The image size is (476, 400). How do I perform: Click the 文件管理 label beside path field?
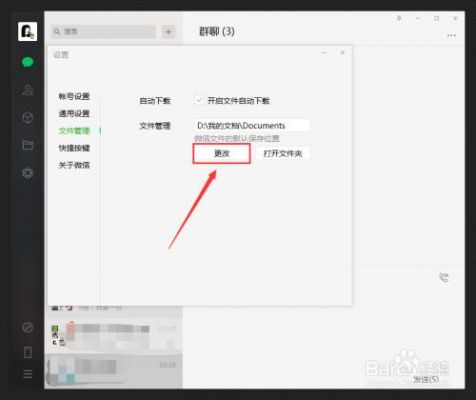coord(155,126)
